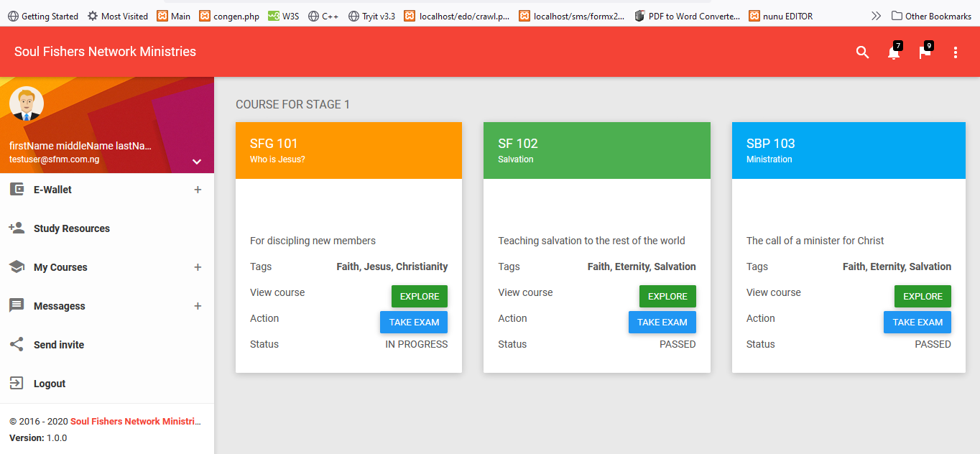Viewport: 980px width, 454px height.
Task: Open the Messagess menu item
Action: point(60,306)
